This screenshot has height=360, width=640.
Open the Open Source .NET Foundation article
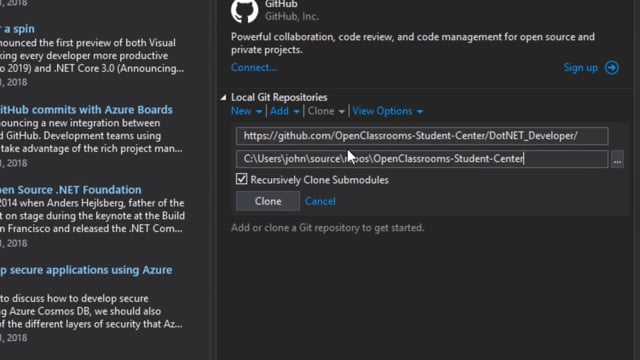(x=71, y=190)
